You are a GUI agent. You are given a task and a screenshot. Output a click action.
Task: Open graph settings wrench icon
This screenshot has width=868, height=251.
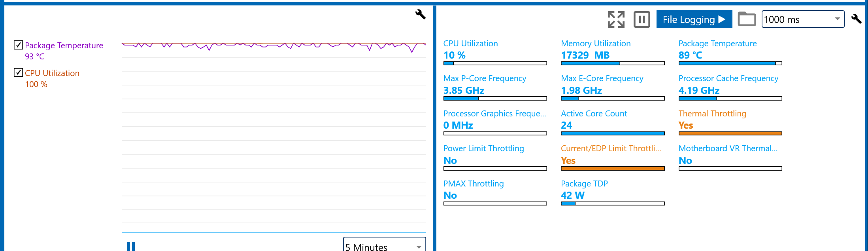coord(420,14)
